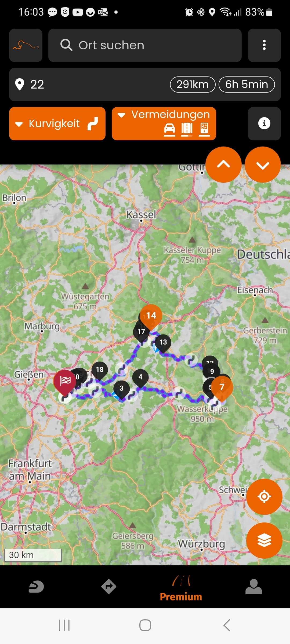Viewport: 290px width, 644px height.
Task: Tap the Ort suchen search field
Action: pos(145,45)
